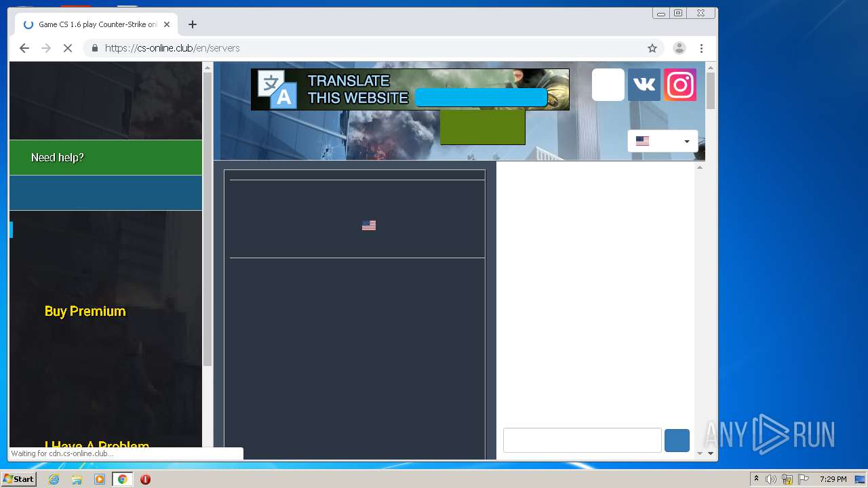Switch to the Game CS 1.6 browser tab

(96, 24)
